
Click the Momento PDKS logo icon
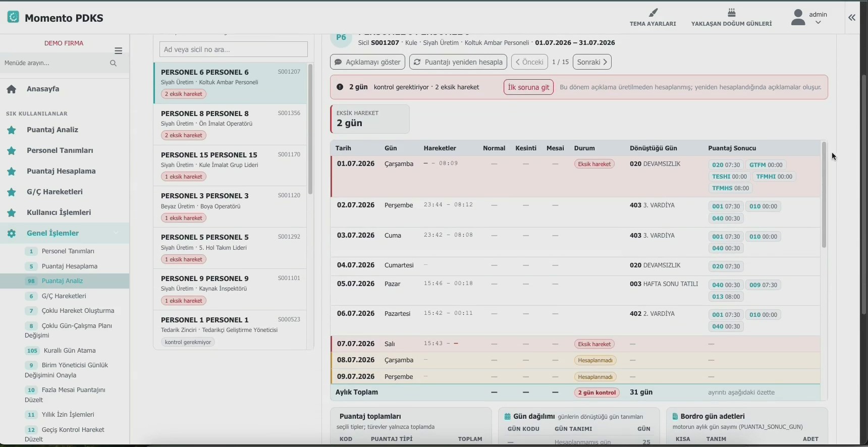pyautogui.click(x=13, y=17)
